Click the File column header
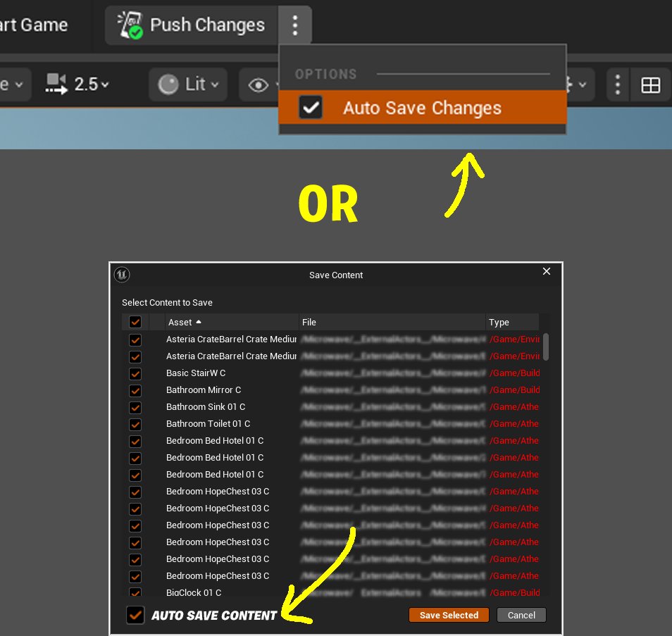Image resolution: width=672 pixels, height=636 pixels. click(392, 323)
